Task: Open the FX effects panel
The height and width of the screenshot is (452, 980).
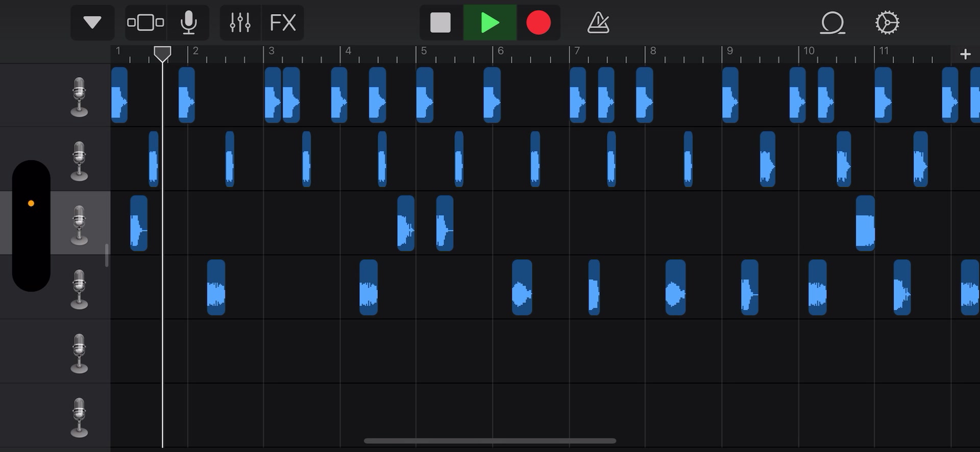Action: point(283,22)
